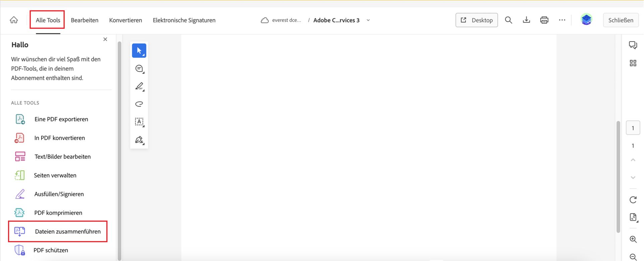
Task: Open the everest dce... folder link
Action: (286, 20)
